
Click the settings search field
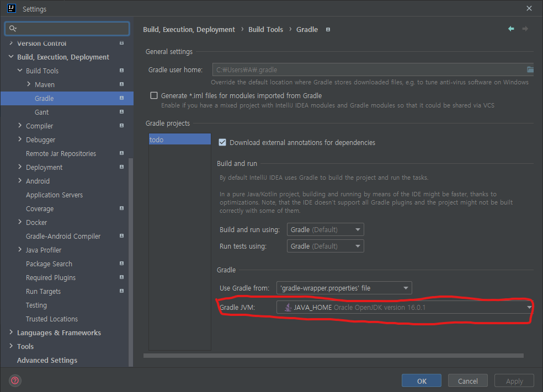(x=67, y=28)
